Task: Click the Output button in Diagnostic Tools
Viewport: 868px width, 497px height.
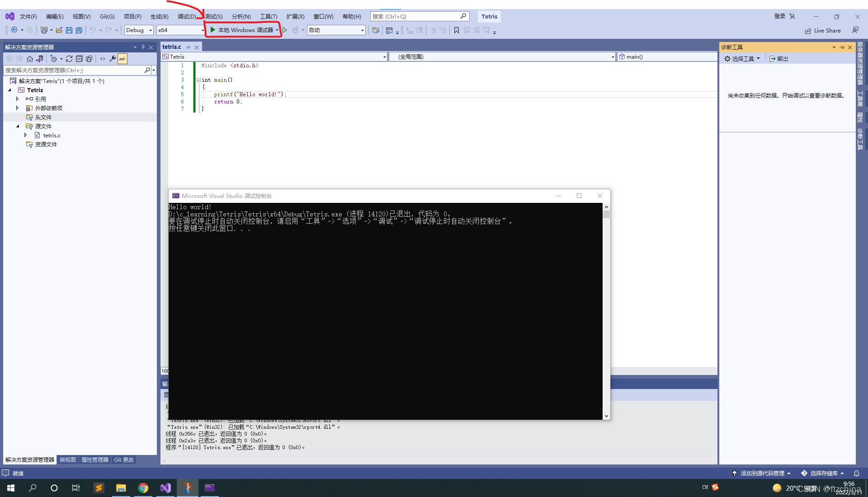Action: coord(779,59)
